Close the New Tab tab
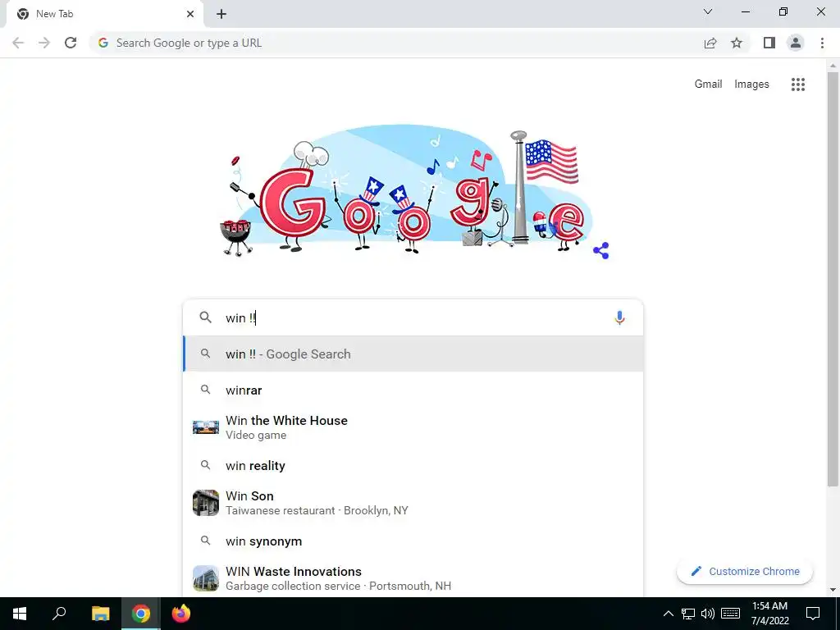Screen dimensions: 840x630 pyautogui.click(x=190, y=14)
